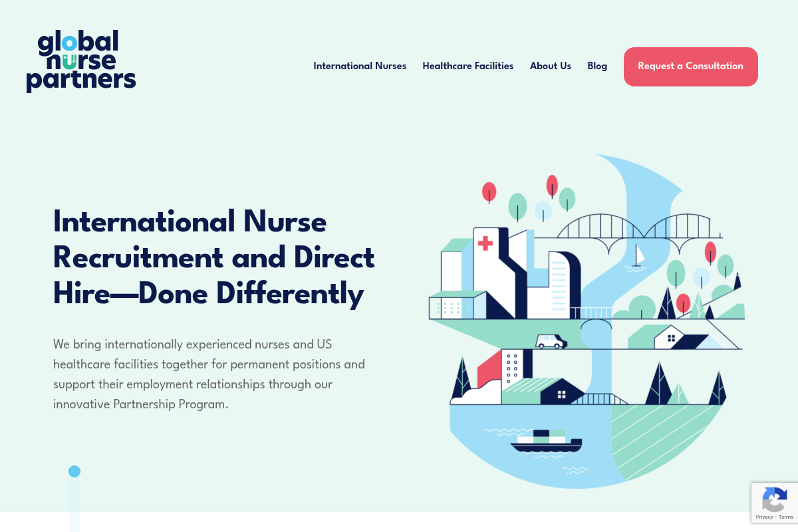Open the Blog link
Image resolution: width=798 pixels, height=532 pixels.
[x=597, y=66]
